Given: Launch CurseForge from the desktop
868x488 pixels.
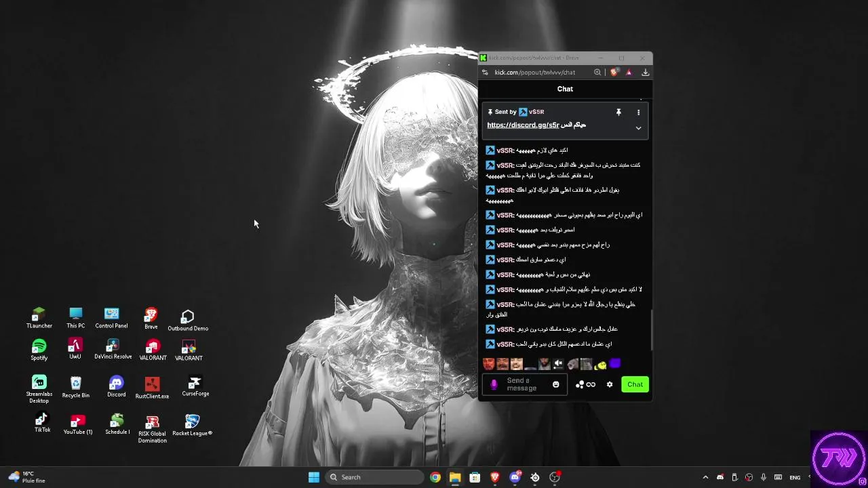Looking at the screenshot, I should click(x=195, y=386).
